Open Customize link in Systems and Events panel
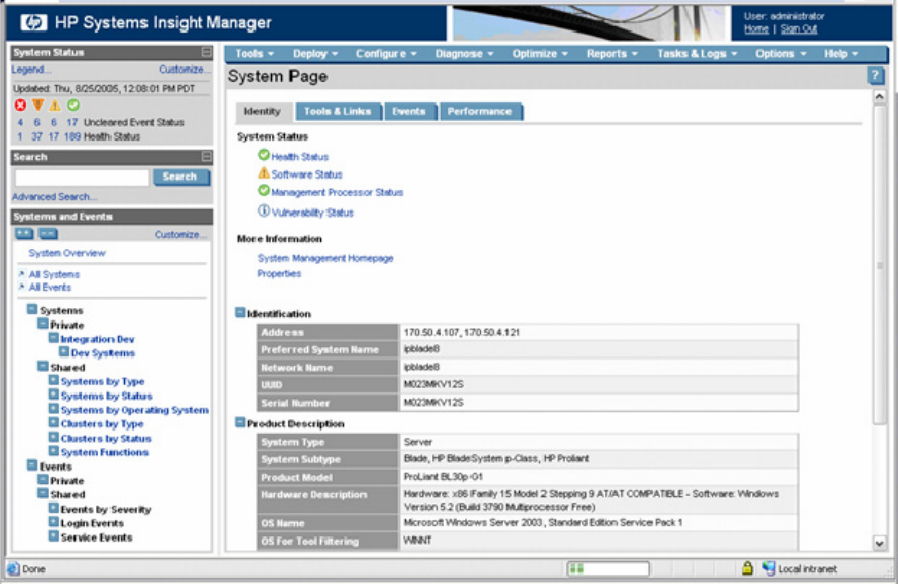 click(x=181, y=235)
